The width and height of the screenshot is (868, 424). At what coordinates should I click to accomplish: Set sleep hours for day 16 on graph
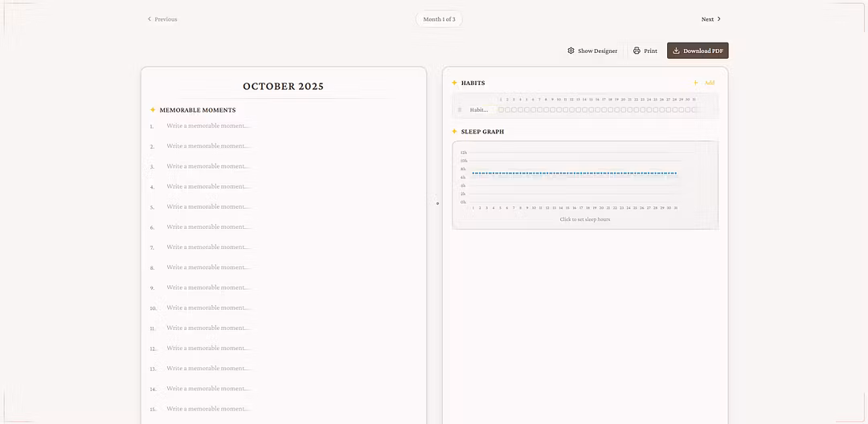[575, 173]
